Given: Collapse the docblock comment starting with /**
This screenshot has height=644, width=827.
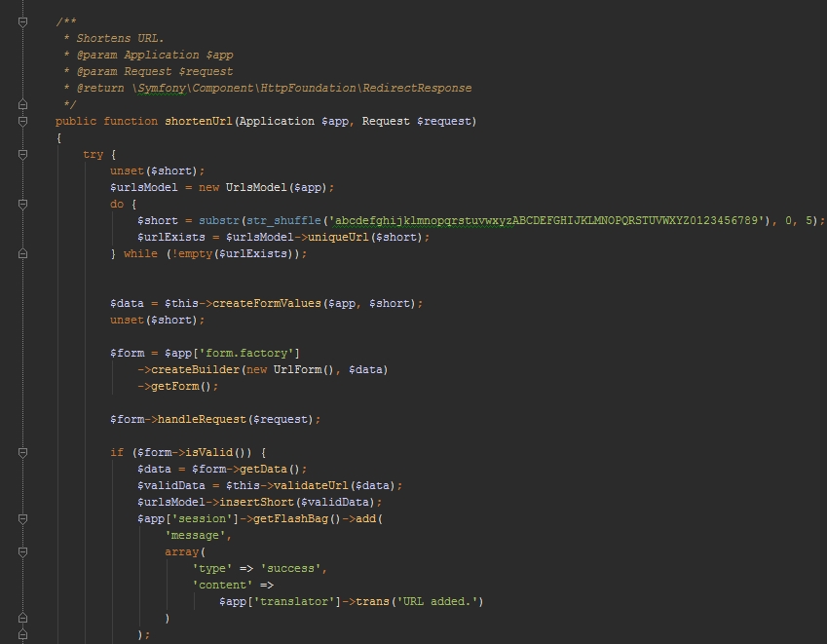Looking at the screenshot, I should (22, 21).
